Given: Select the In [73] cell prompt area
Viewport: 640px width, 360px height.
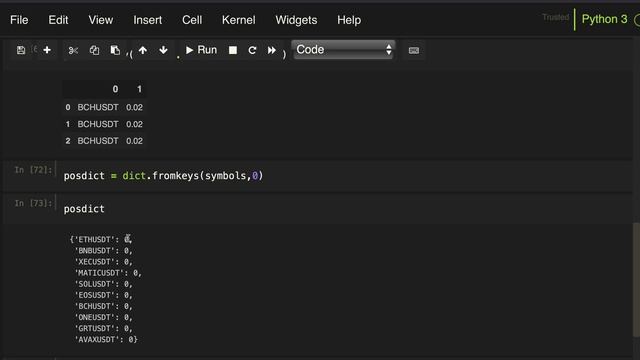Looking at the screenshot, I should (33, 203).
